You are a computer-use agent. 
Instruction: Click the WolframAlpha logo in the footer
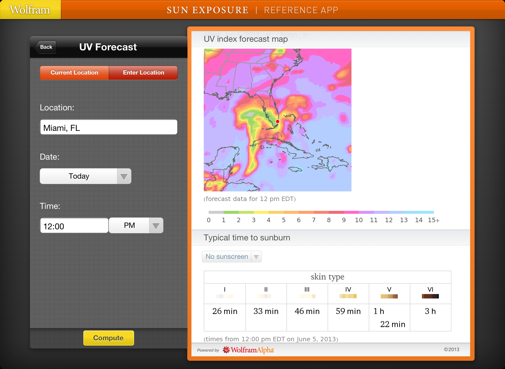pos(248,350)
